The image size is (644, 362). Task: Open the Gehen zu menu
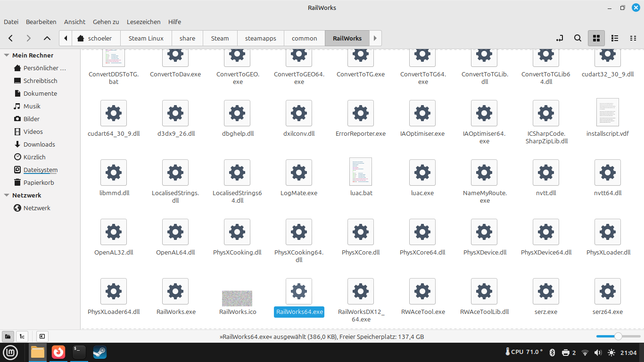[x=106, y=22]
